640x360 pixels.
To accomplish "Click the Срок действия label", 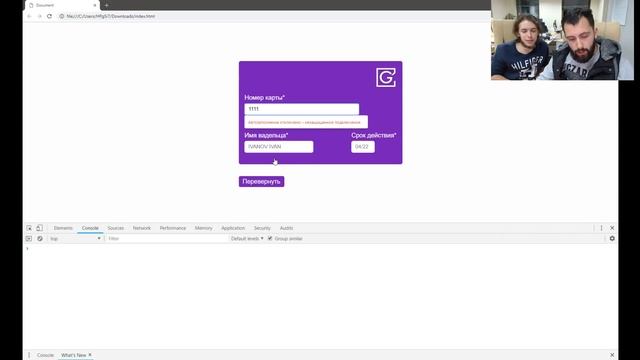I will point(373,135).
